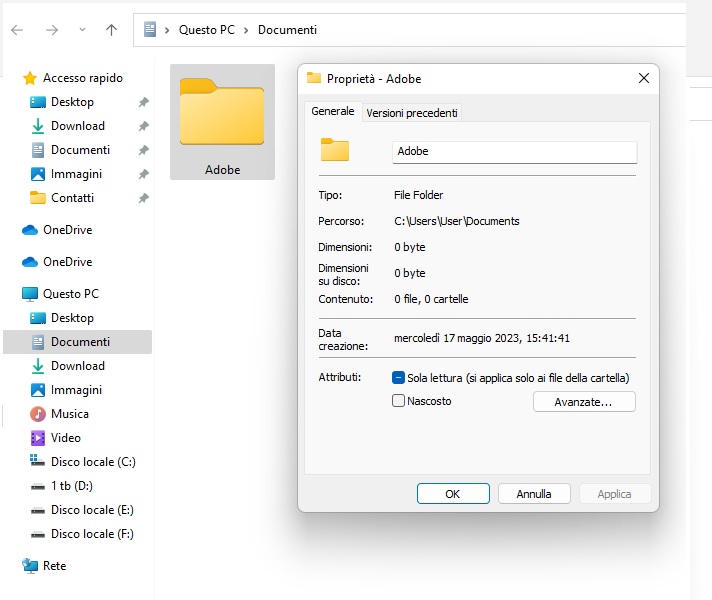This screenshot has height=600, width=712.
Task: Click the File Folder type value
Action: (418, 195)
